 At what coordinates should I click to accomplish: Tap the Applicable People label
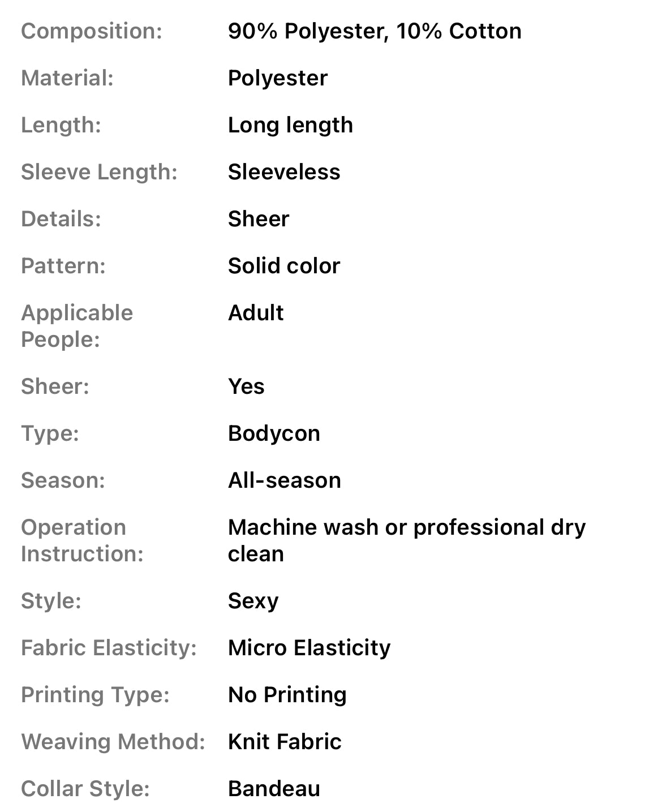76,326
